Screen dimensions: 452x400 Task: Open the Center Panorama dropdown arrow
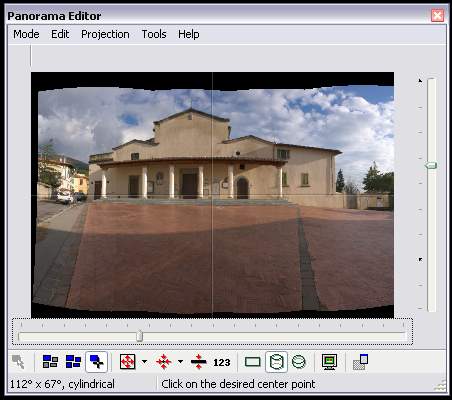[180, 361]
